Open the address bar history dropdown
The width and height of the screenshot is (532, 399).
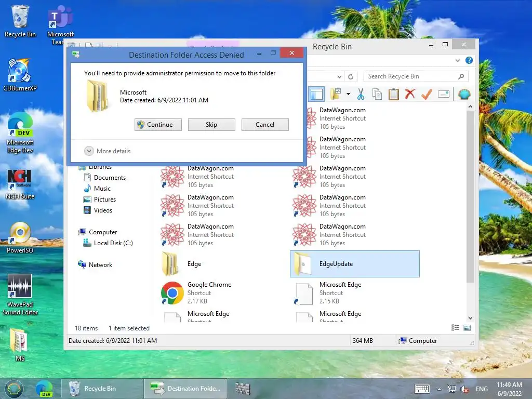pyautogui.click(x=339, y=77)
